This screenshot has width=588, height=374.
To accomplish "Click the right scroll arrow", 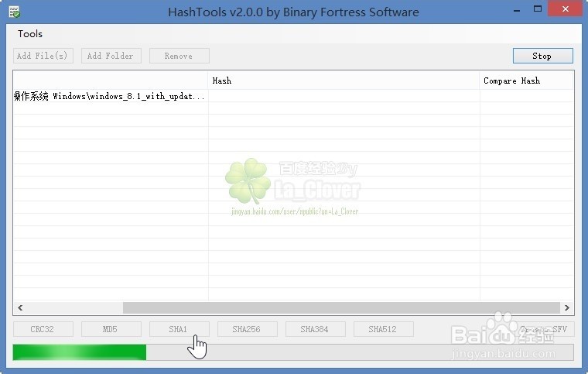I will point(566,307).
